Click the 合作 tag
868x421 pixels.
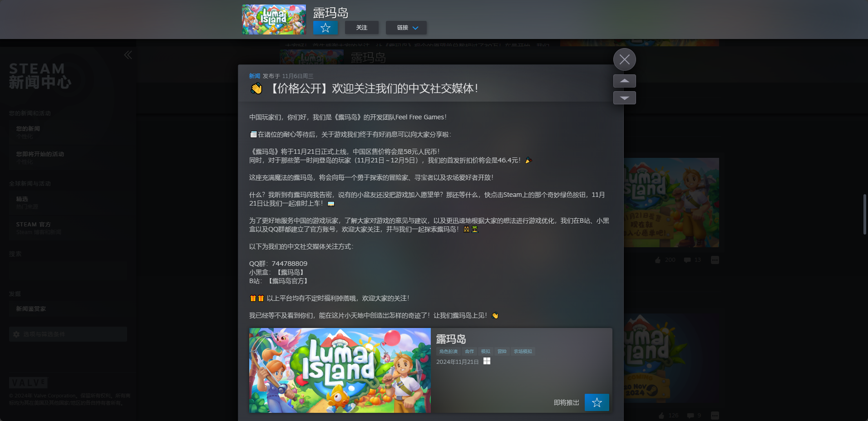pyautogui.click(x=469, y=352)
